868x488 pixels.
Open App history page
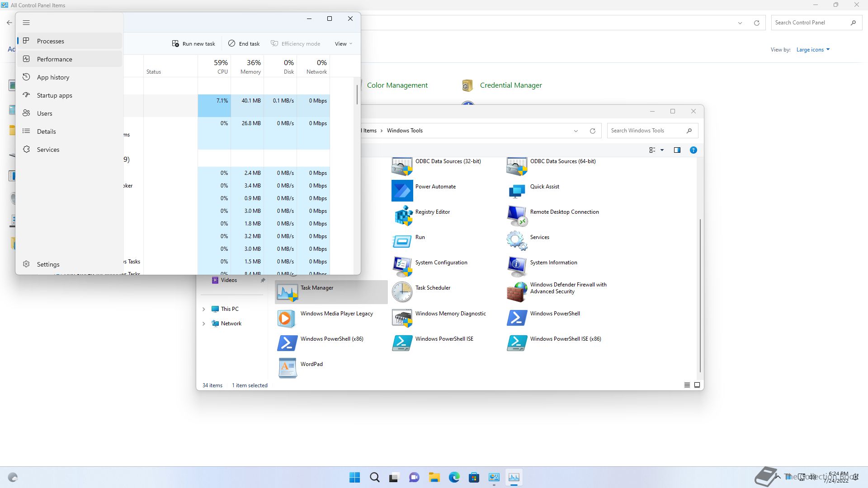tap(70, 77)
